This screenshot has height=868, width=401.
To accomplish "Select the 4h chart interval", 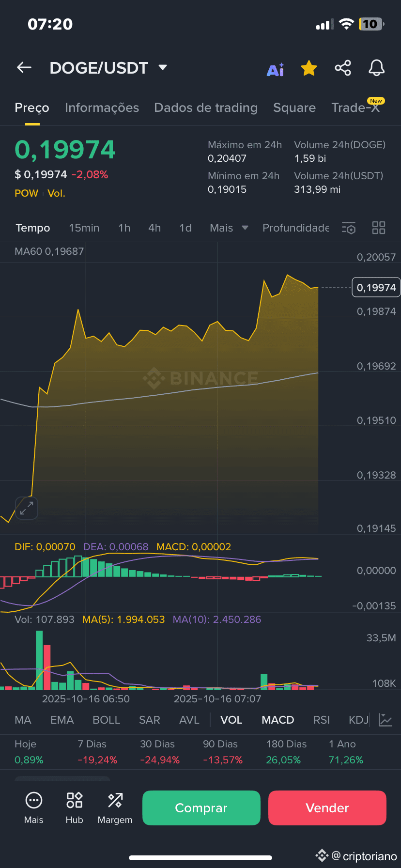I will [154, 228].
